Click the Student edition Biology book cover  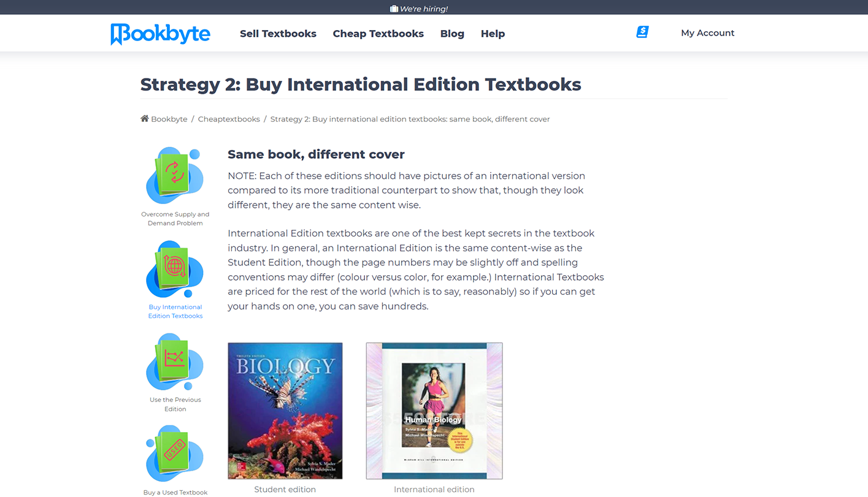[285, 411]
